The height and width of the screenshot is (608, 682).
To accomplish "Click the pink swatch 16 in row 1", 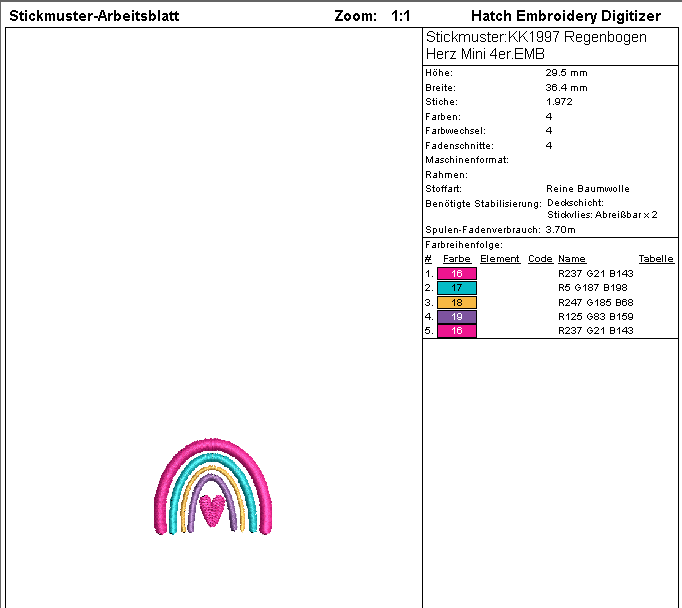I will point(457,273).
